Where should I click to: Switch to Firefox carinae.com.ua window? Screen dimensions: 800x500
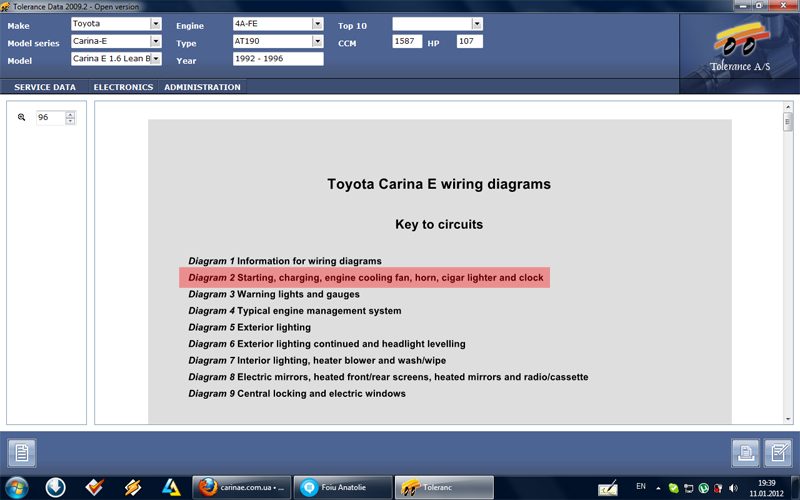(x=242, y=488)
